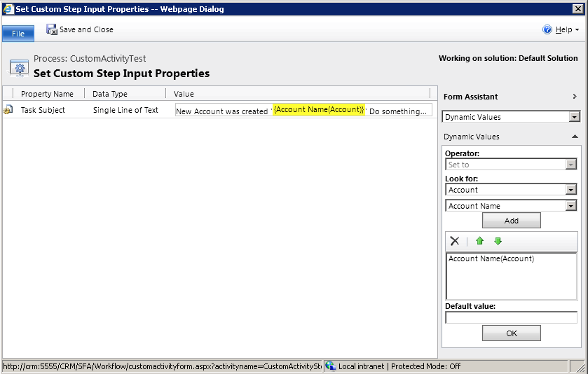The image size is (588, 374).
Task: Click the Task Subject row icon
Action: 8,110
